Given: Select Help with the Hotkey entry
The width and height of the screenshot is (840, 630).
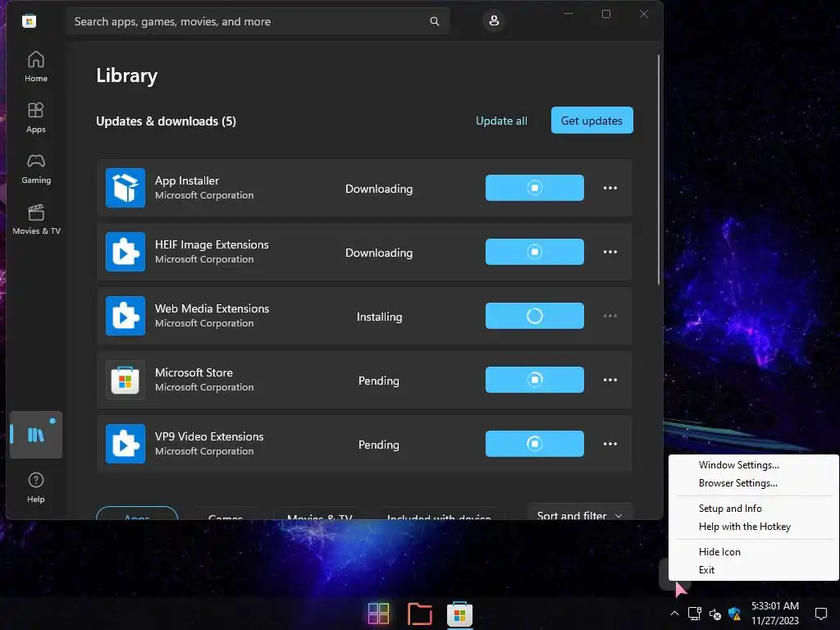Looking at the screenshot, I should 745,527.
